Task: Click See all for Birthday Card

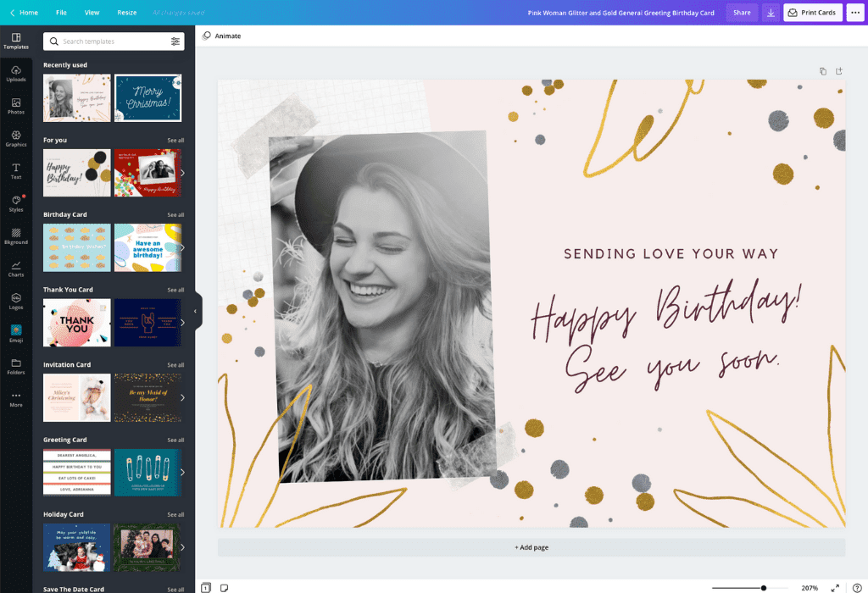Action: point(177,214)
